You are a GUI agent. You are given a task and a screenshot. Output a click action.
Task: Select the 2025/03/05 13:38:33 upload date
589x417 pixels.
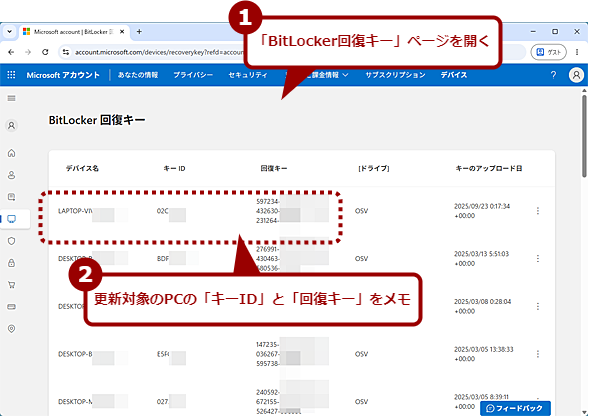[483, 354]
